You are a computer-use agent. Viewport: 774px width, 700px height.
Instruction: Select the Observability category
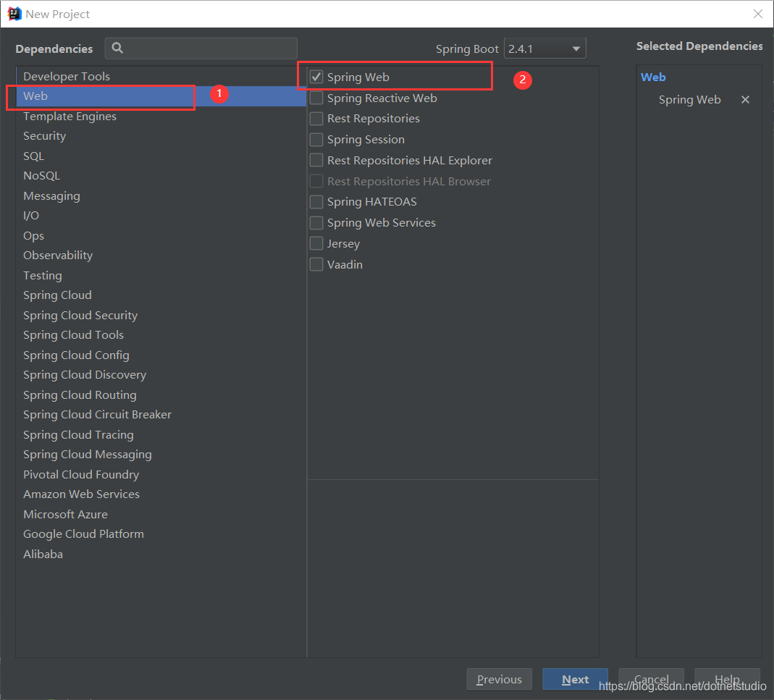point(161,256)
